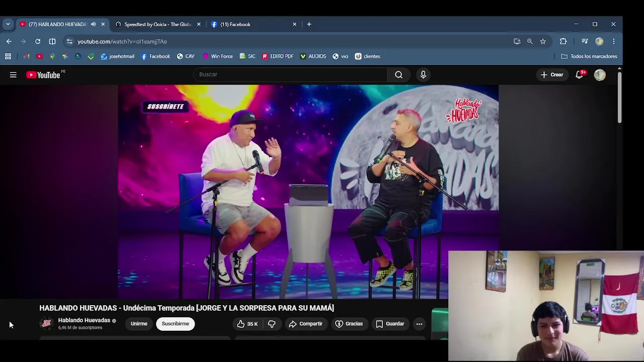644x362 pixels.
Task: Open the SIC bookmark
Action: [x=248, y=56]
